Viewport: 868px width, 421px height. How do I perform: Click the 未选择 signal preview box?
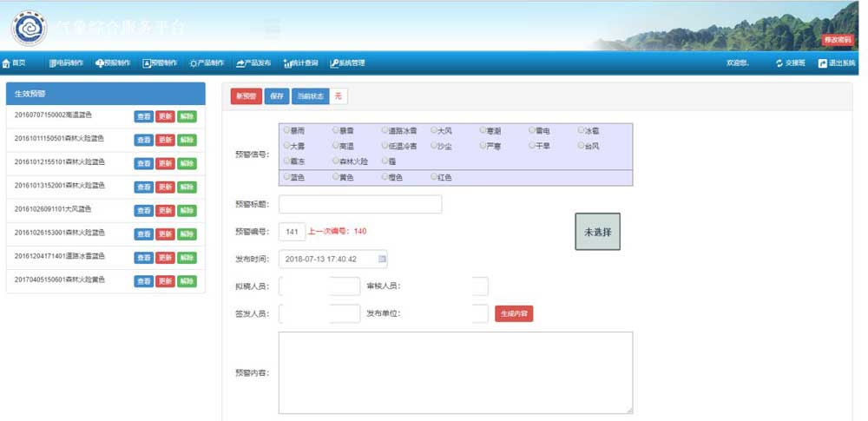pyautogui.click(x=597, y=232)
